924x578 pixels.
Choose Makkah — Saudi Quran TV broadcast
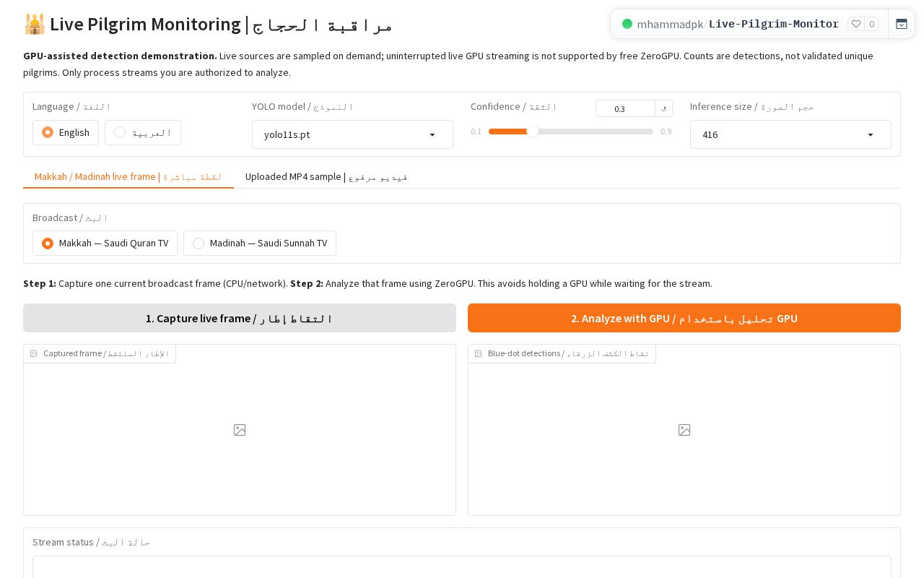pos(105,243)
